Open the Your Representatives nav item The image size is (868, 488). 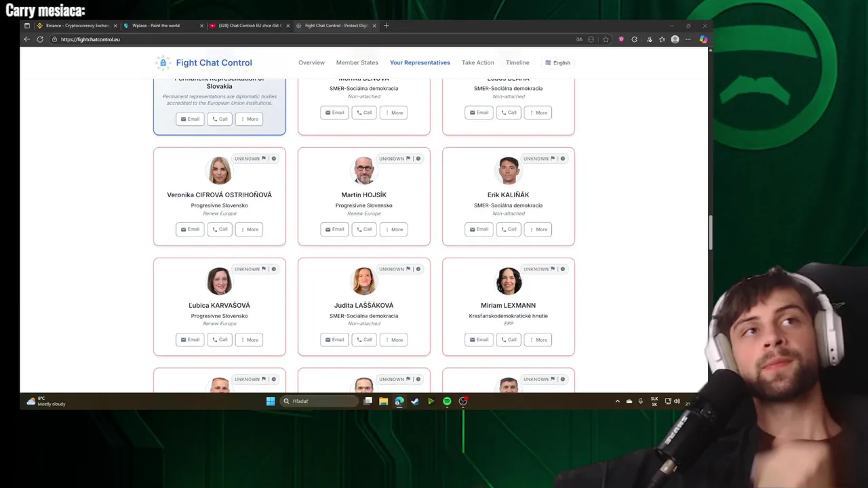click(420, 62)
